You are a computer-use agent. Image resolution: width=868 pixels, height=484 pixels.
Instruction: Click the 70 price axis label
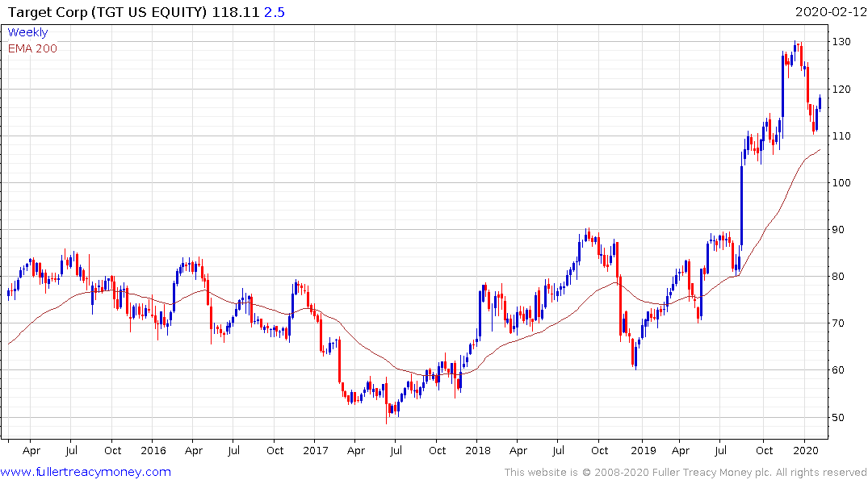(838, 323)
